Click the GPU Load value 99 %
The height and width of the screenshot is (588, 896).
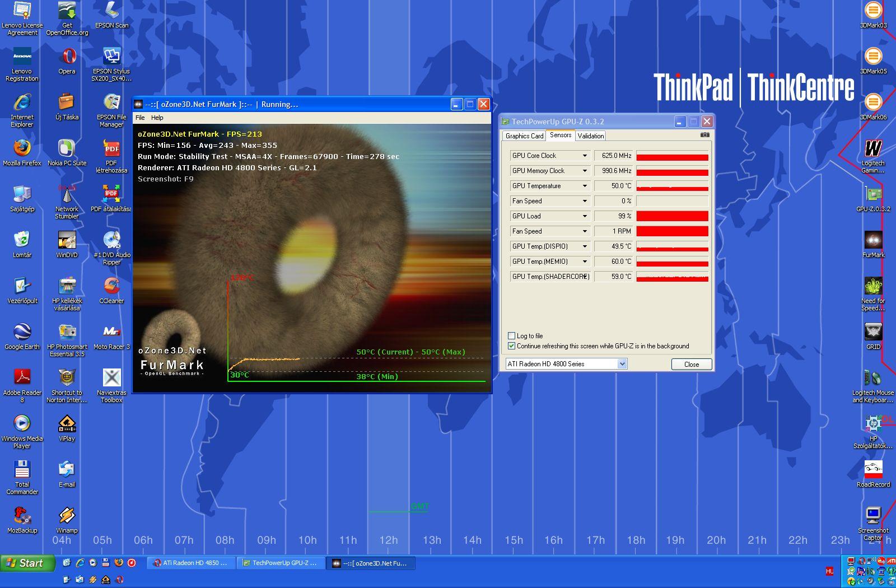point(614,216)
